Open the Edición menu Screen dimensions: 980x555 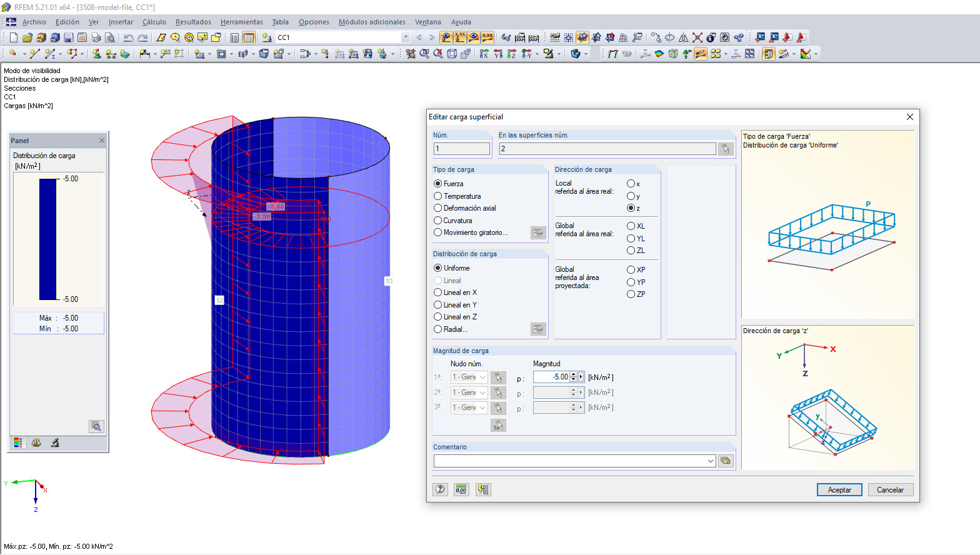coord(67,22)
